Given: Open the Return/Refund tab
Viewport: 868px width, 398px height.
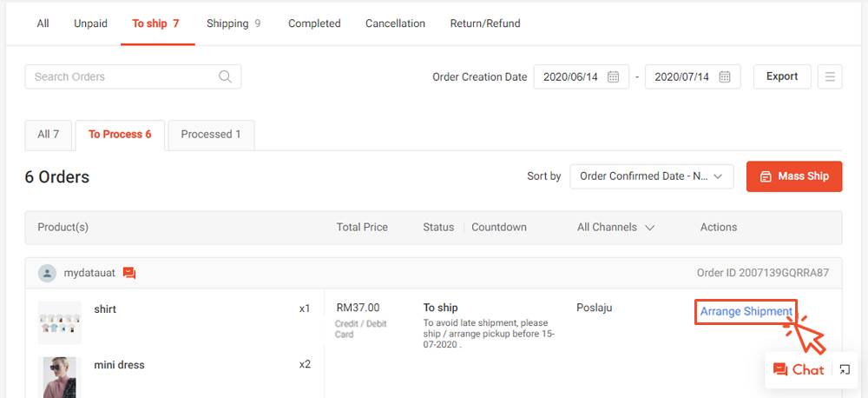Looking at the screenshot, I should (485, 23).
